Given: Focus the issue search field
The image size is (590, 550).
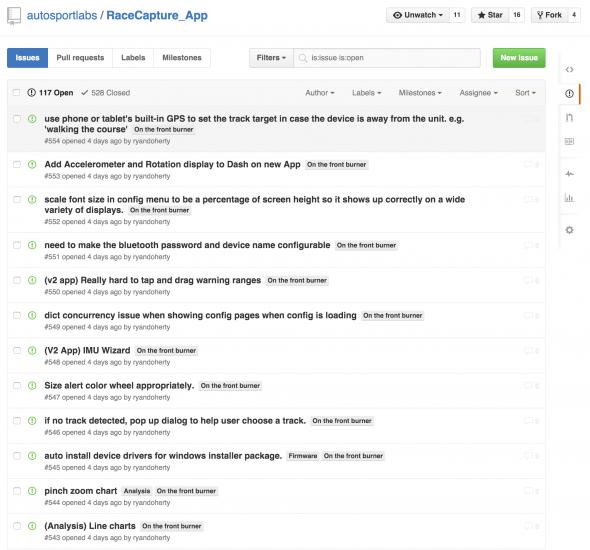Looking at the screenshot, I should [x=387, y=58].
